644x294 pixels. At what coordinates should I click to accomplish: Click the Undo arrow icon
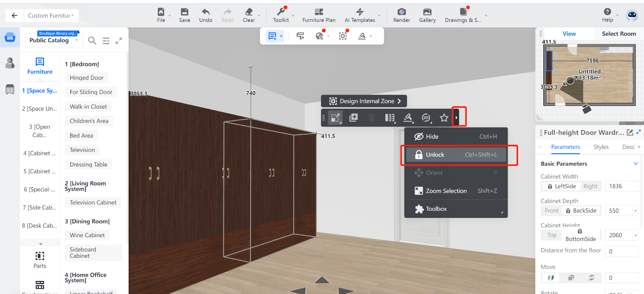(206, 12)
